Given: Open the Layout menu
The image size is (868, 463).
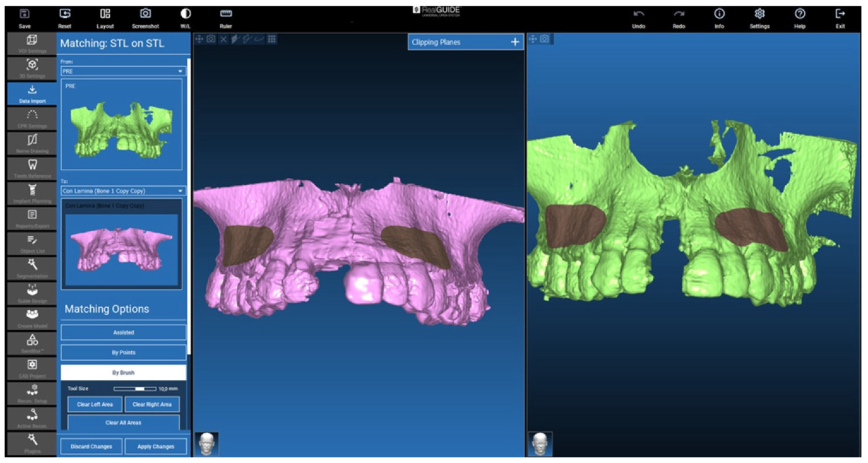Looking at the screenshot, I should (x=105, y=17).
